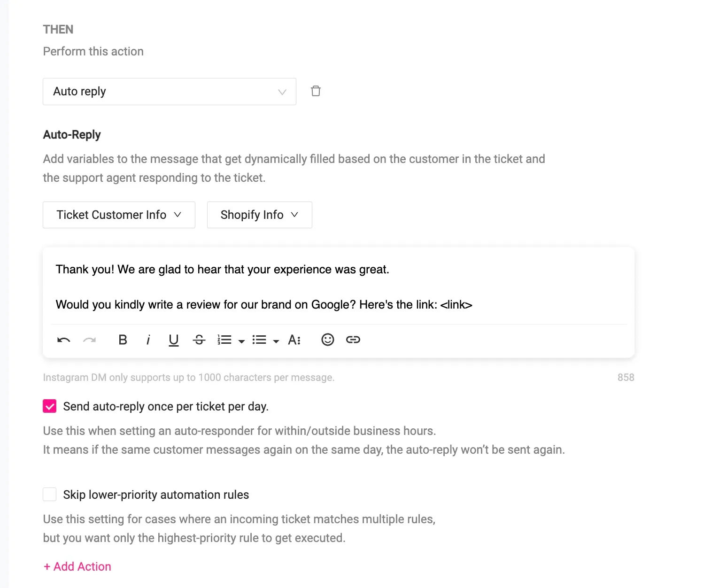Redo the last undone change

pos(89,340)
